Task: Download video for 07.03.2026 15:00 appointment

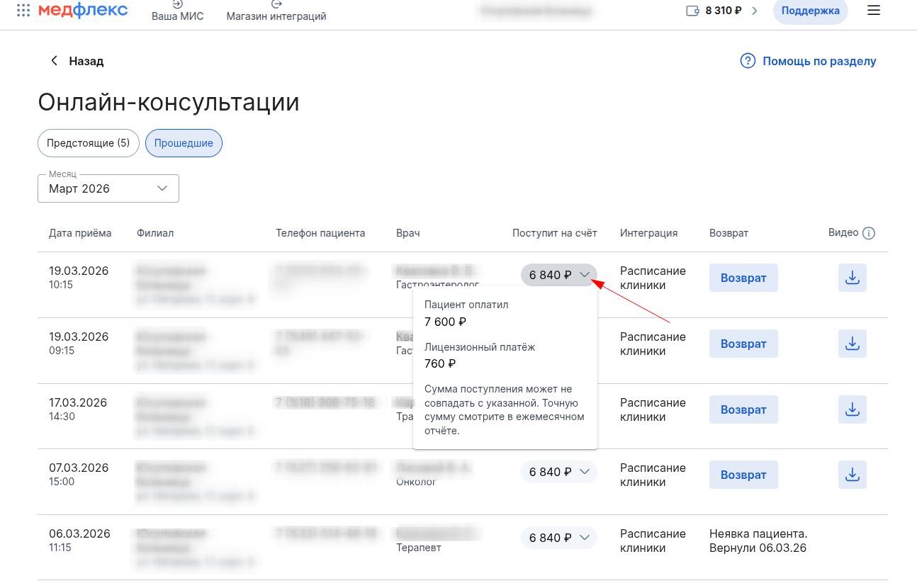Action: click(x=852, y=475)
